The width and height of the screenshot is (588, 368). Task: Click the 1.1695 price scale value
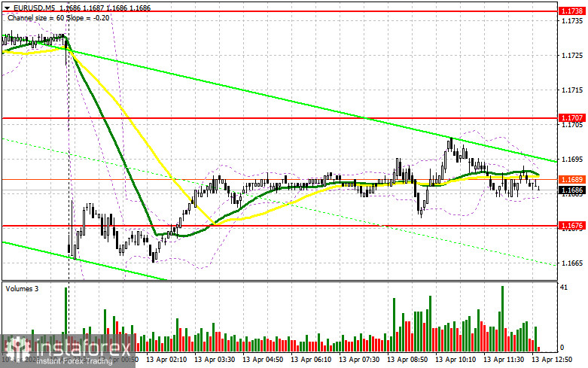tap(572, 160)
